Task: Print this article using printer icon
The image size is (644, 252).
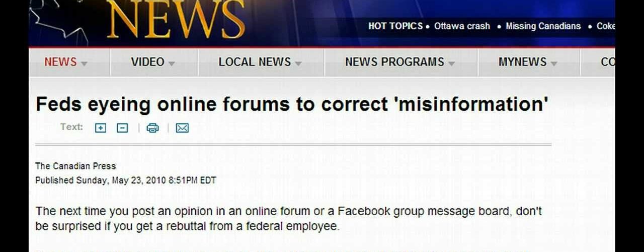Action: pos(152,128)
